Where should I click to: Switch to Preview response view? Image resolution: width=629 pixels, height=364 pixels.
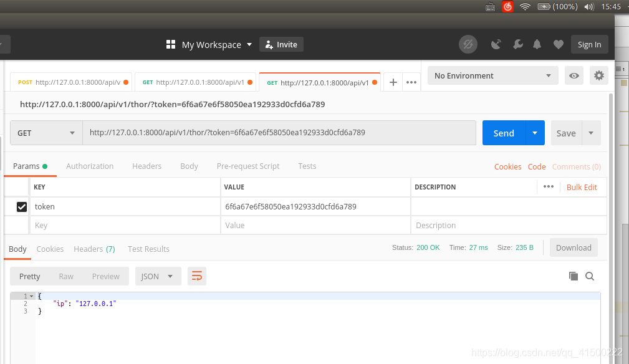pos(106,276)
